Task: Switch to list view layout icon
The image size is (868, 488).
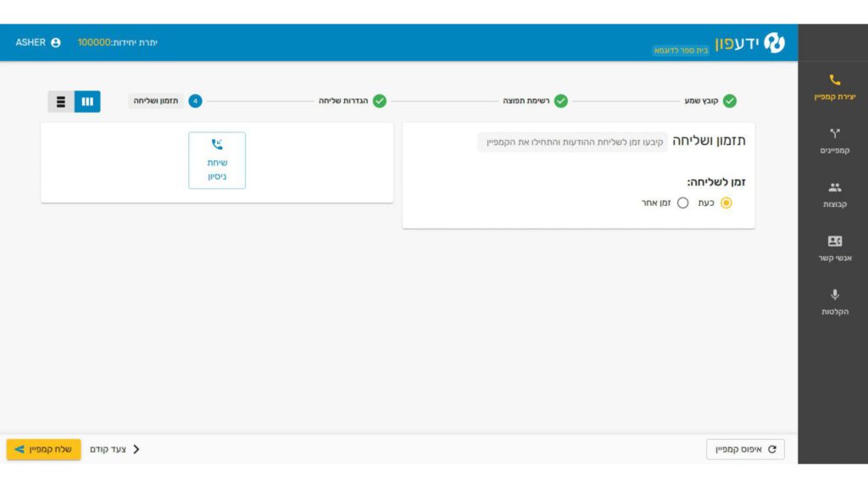Action: (x=61, y=102)
